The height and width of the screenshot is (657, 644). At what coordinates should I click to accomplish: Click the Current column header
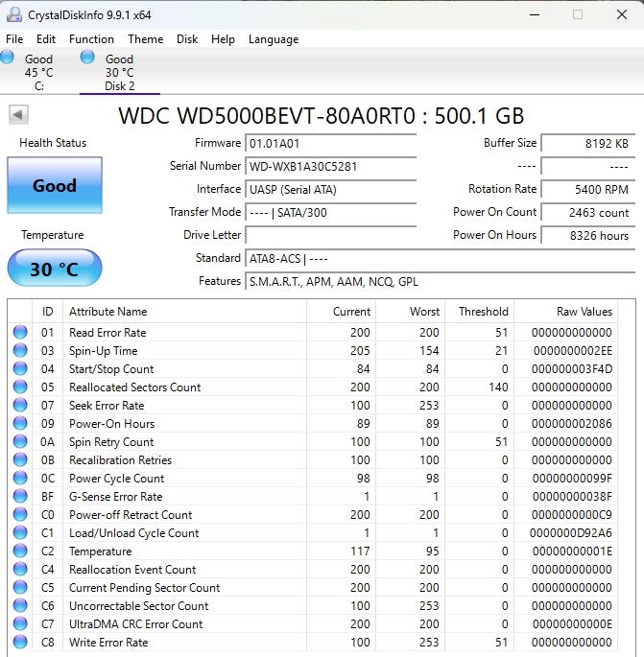[x=341, y=312]
